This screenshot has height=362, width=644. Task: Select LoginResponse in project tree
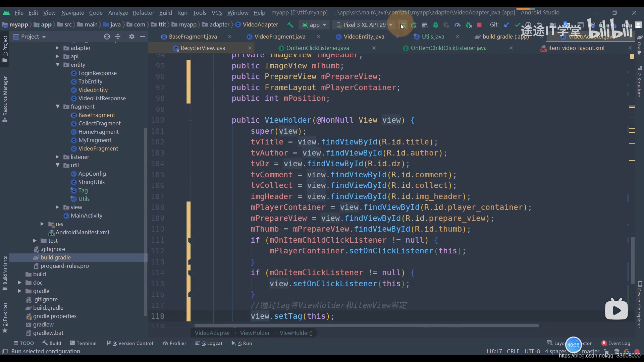pyautogui.click(x=97, y=73)
